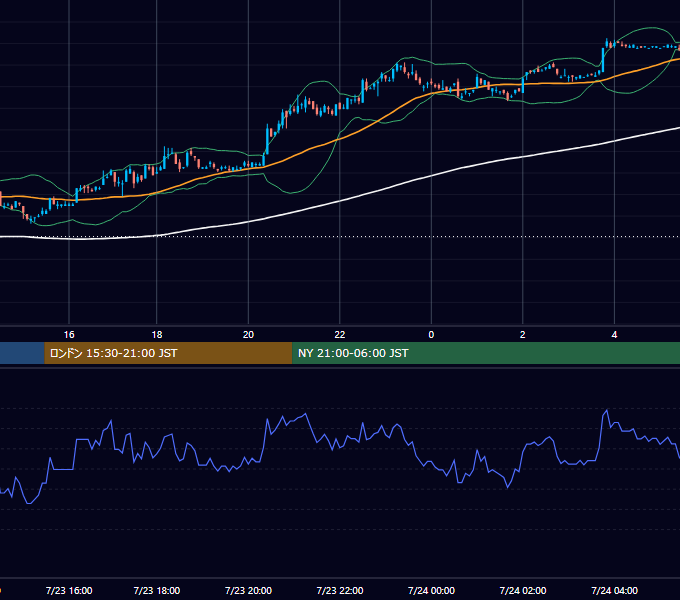Click the 7/24 04:00 date label
This screenshot has height=600, width=680.
[614, 591]
